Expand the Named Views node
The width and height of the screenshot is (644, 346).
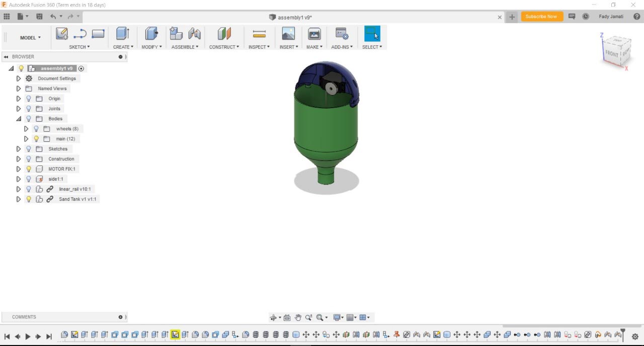19,89
